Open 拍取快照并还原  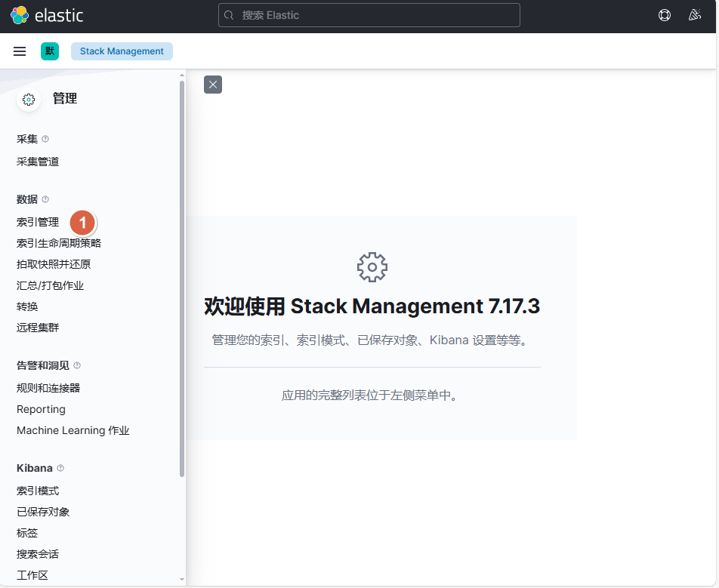point(54,264)
